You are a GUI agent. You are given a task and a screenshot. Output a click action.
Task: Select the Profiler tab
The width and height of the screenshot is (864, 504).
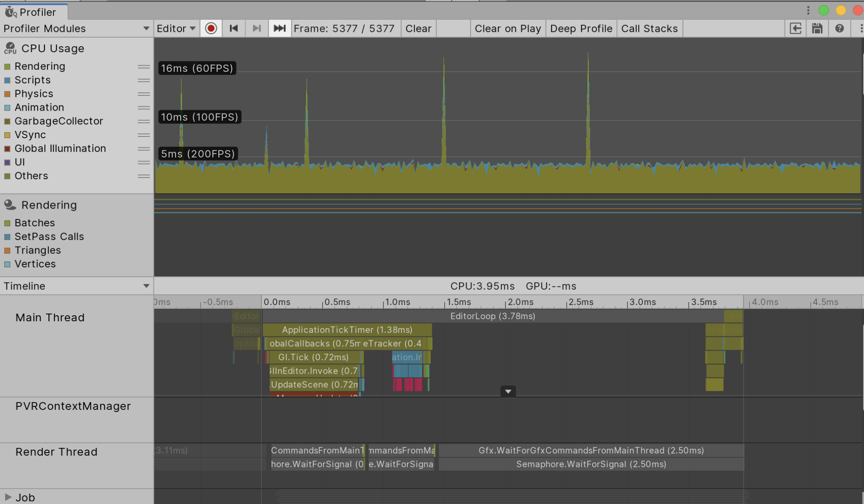pyautogui.click(x=35, y=12)
